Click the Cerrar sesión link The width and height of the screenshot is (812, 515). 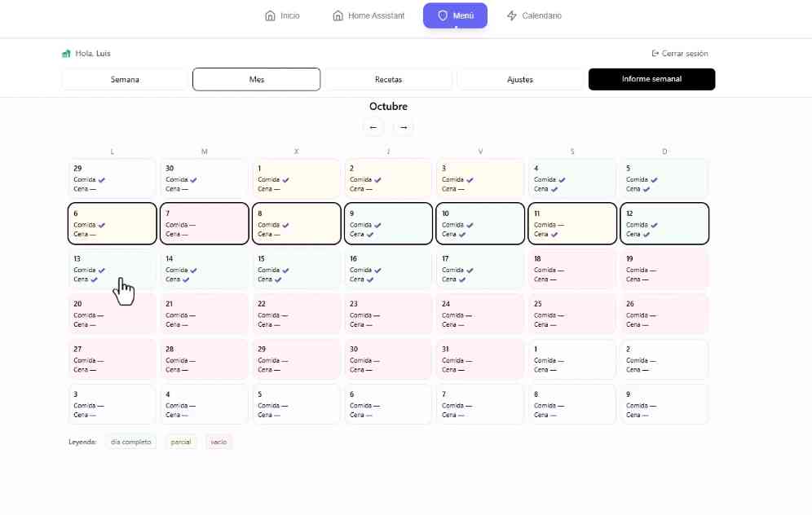[685, 54]
